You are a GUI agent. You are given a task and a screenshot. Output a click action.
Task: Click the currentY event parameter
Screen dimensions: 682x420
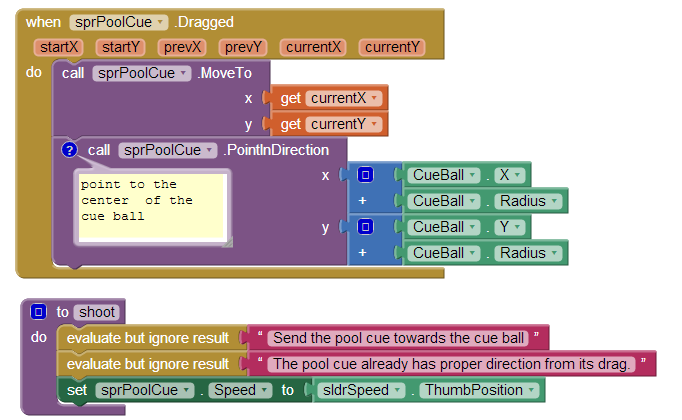pos(392,47)
